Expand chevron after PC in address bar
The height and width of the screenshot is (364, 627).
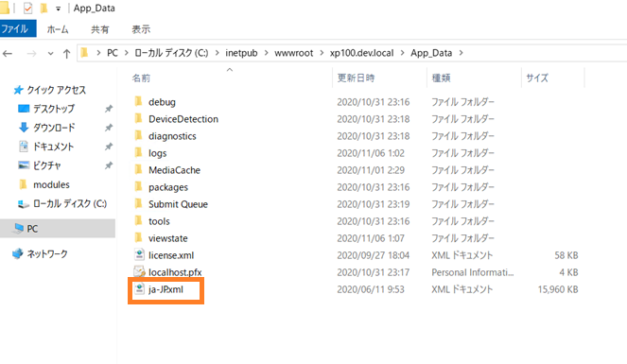[x=127, y=53]
